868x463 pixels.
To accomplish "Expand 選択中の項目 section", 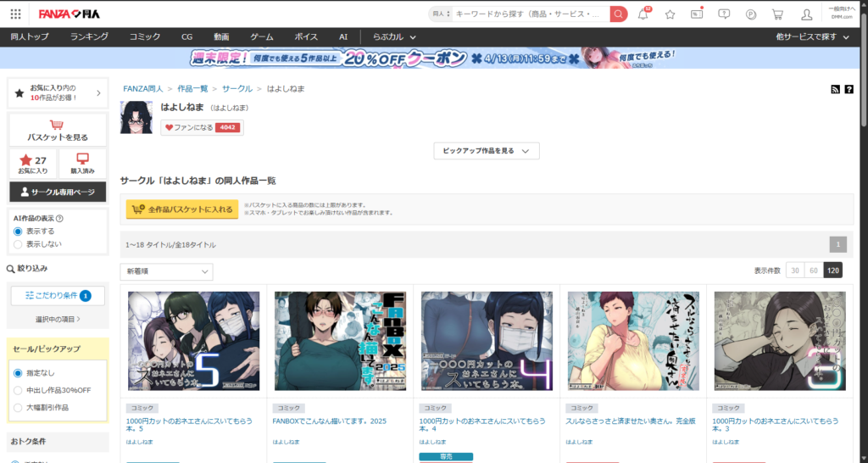I will (58, 319).
